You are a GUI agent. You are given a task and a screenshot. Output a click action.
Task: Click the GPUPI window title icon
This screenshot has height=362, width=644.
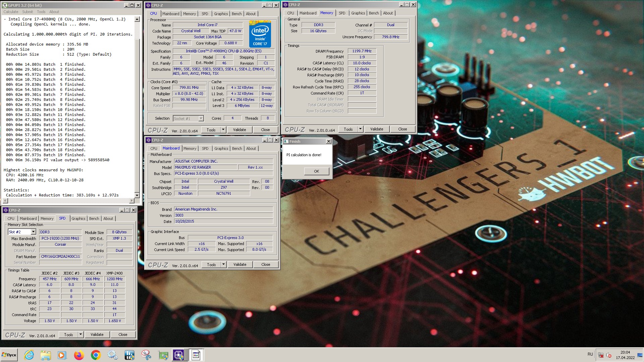point(5,5)
